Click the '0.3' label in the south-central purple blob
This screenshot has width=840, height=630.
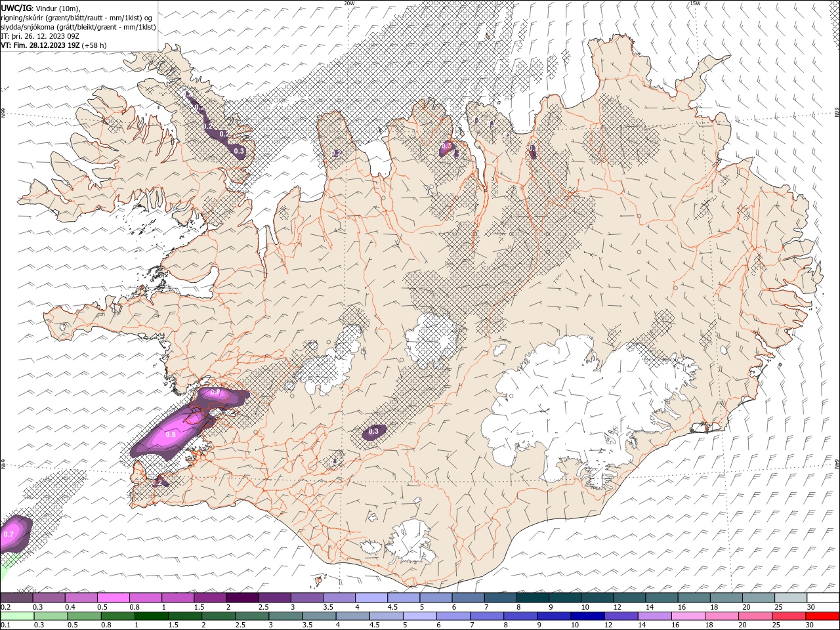[373, 432]
